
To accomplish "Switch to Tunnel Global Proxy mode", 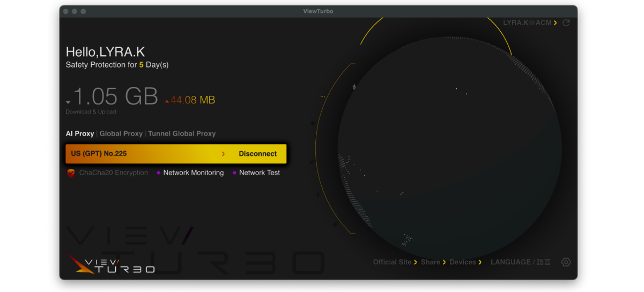I will [182, 133].
